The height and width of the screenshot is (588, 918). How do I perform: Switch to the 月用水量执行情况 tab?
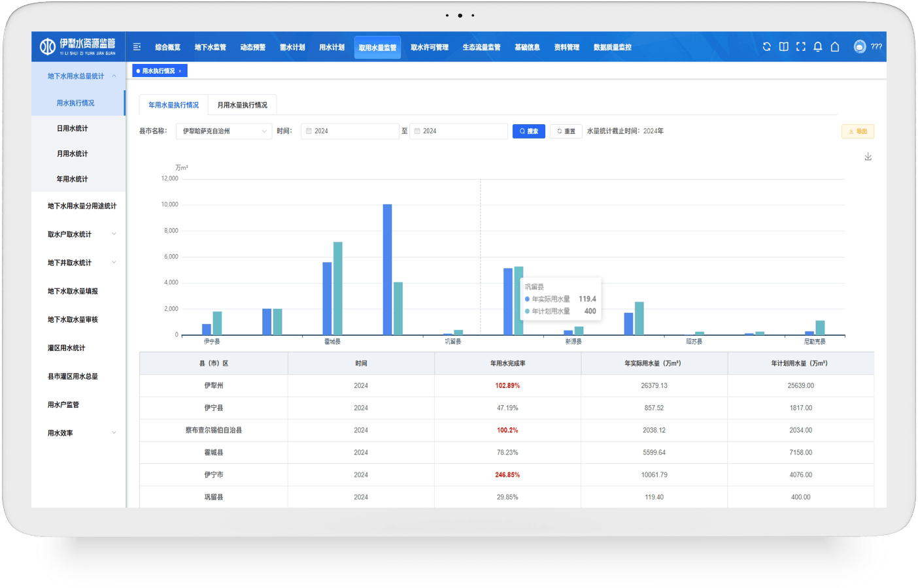click(x=242, y=105)
